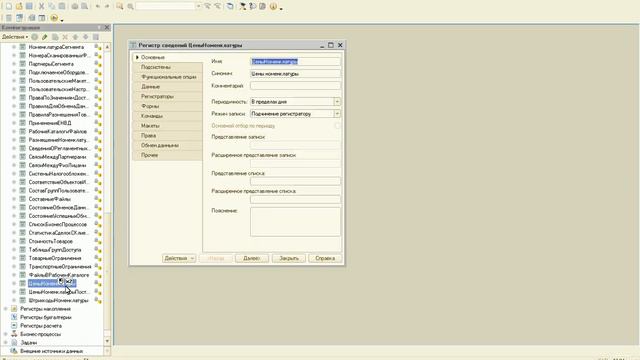The height and width of the screenshot is (360, 640).
Task: Open the Периодичность dropdown
Action: click(337, 102)
